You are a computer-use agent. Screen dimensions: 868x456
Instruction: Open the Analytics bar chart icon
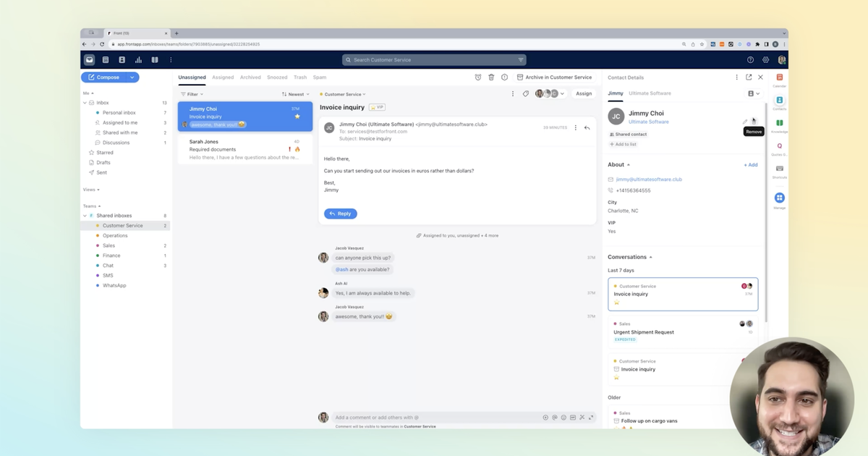click(x=138, y=60)
